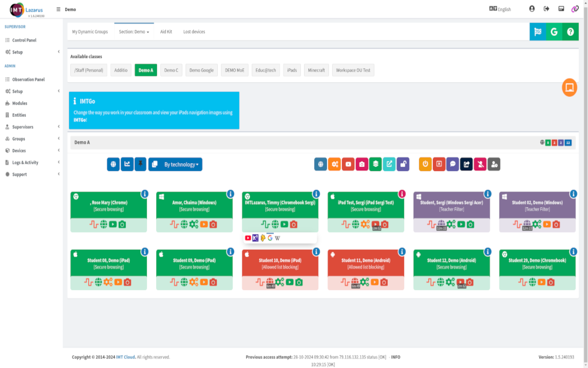This screenshot has height=368, width=588.
Task: Select the power off devices icon
Action: pos(425,164)
